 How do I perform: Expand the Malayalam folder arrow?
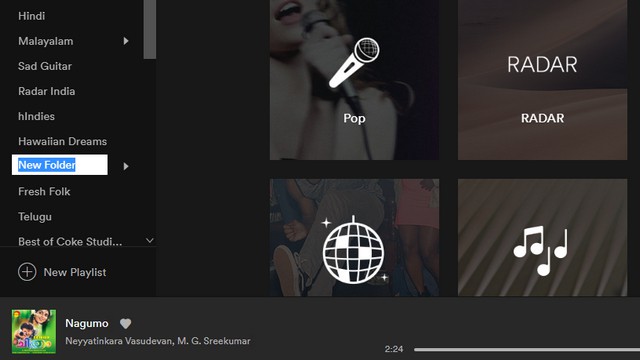[x=126, y=41]
